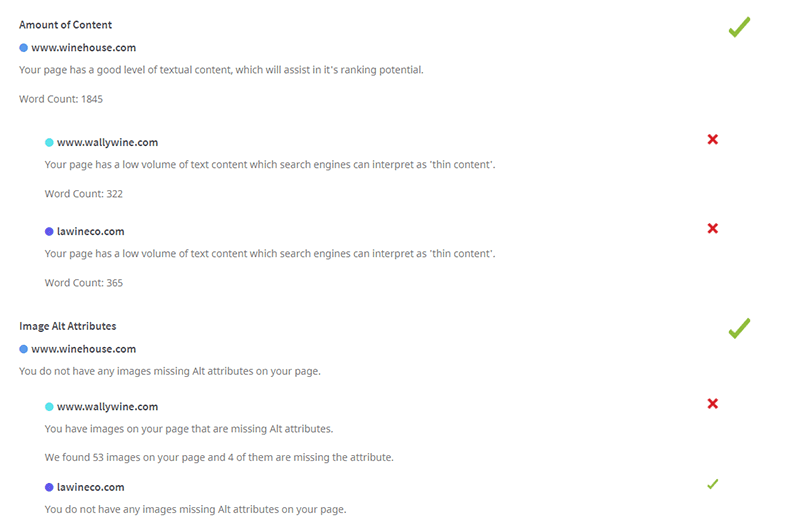
Task: Select the Amount of Content heading
Action: (x=65, y=25)
